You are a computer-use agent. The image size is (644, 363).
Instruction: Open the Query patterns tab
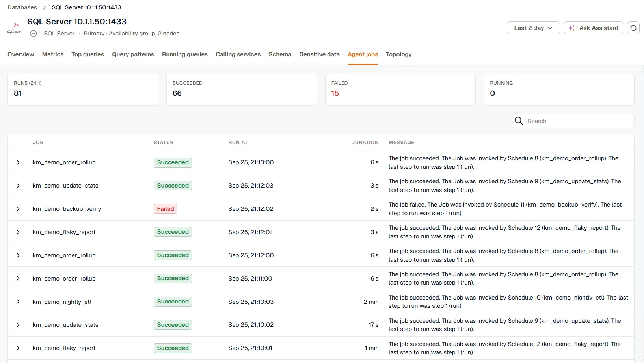(x=133, y=54)
